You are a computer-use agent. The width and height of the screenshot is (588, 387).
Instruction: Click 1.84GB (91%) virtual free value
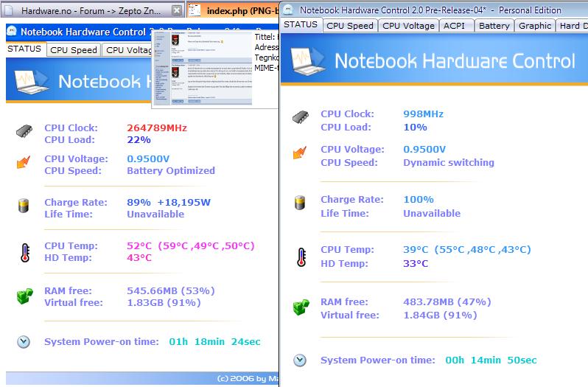(x=440, y=315)
